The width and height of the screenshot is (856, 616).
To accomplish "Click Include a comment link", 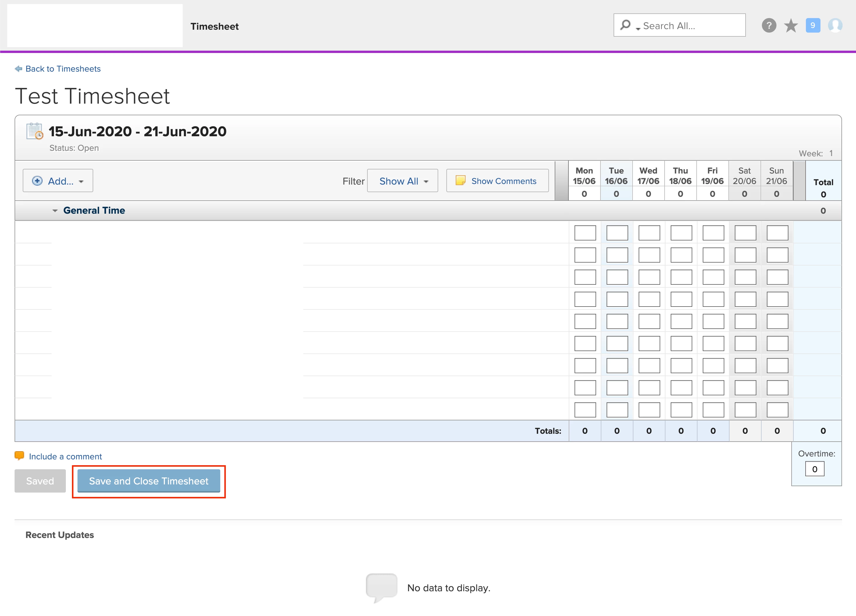I will click(x=65, y=456).
